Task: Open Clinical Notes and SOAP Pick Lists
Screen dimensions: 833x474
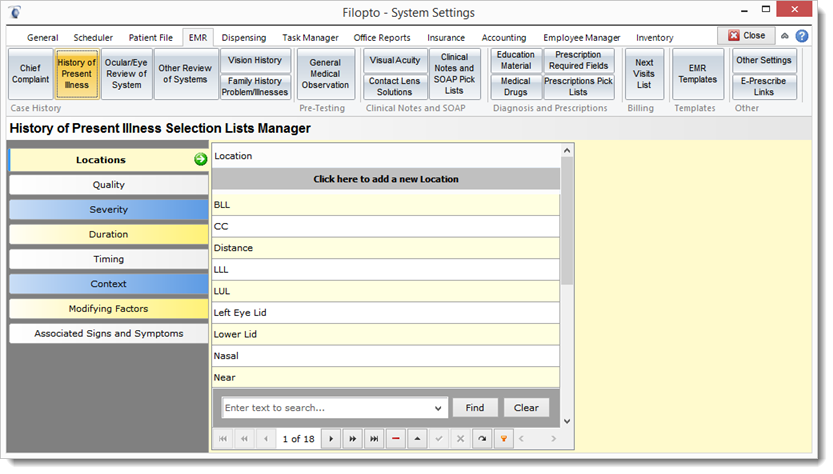Action: click(454, 74)
